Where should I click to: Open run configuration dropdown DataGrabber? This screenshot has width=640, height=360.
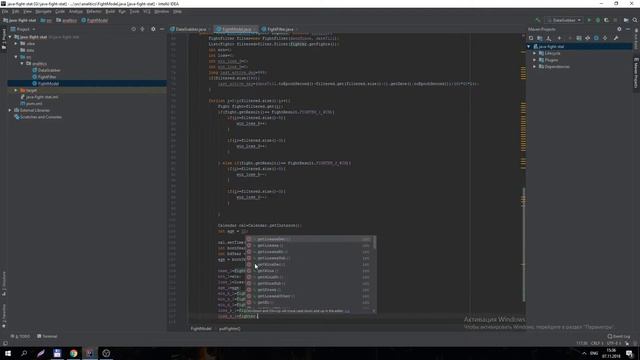(x=564, y=20)
